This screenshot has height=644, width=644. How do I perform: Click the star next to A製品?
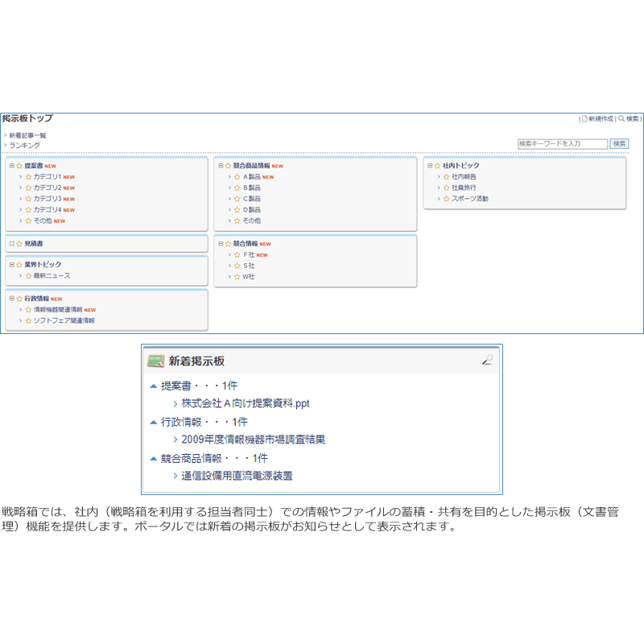[x=237, y=176]
